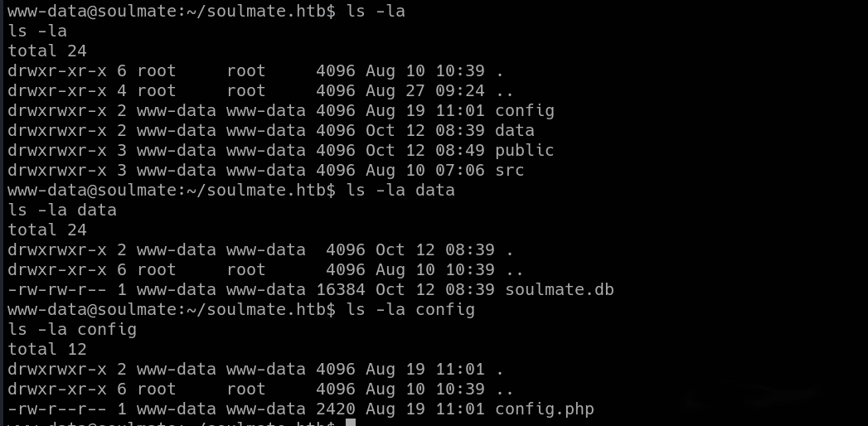The width and height of the screenshot is (868, 426).
Task: Click the public directory name
Action: pos(524,151)
